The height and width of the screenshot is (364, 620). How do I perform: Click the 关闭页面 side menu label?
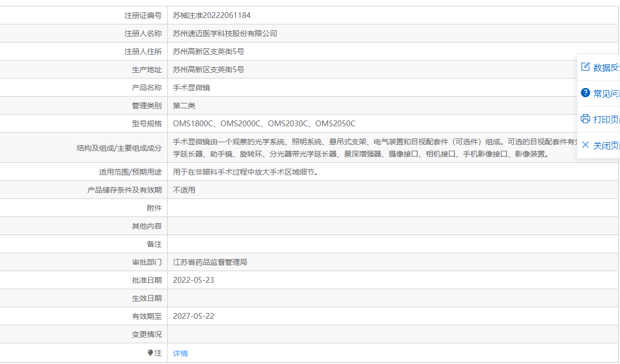click(x=607, y=146)
